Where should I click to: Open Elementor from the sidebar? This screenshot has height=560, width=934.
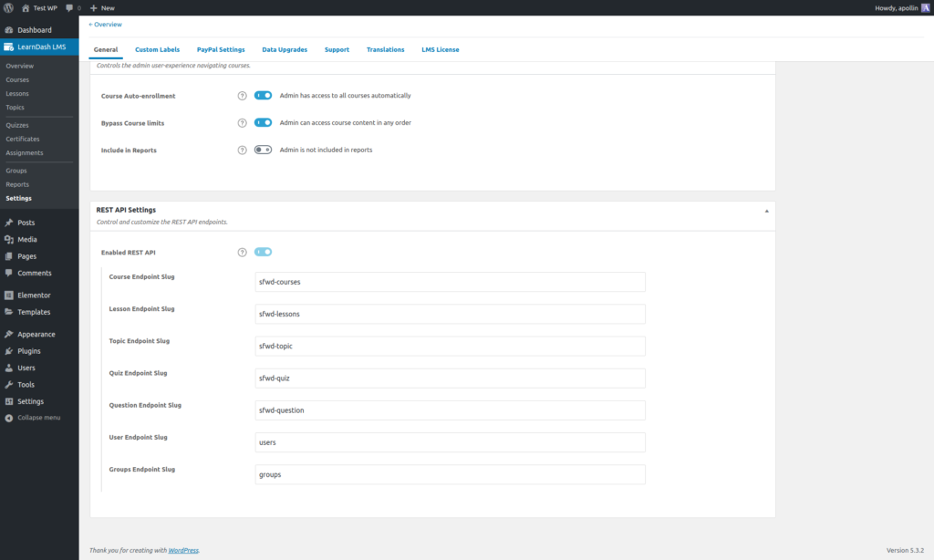pos(34,296)
